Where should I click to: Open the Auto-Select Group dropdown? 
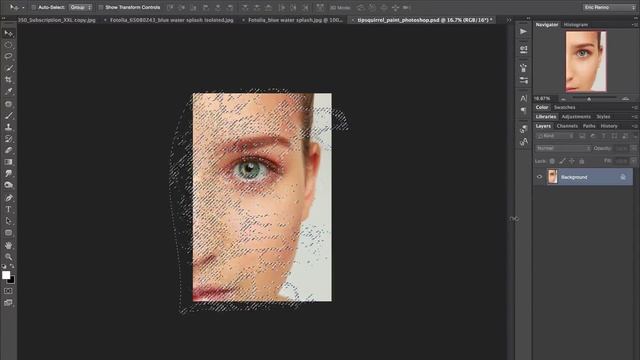pyautogui.click(x=80, y=7)
